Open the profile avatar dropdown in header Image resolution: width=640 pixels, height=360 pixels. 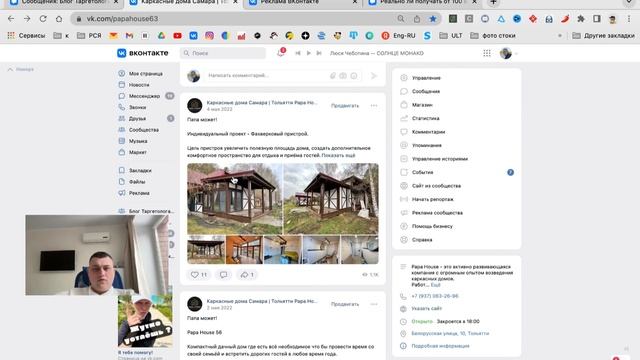[509, 53]
